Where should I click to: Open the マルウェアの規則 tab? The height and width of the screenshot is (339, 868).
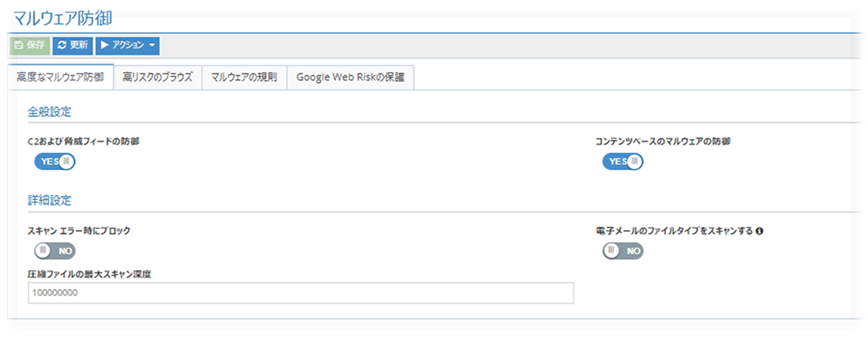click(x=244, y=78)
